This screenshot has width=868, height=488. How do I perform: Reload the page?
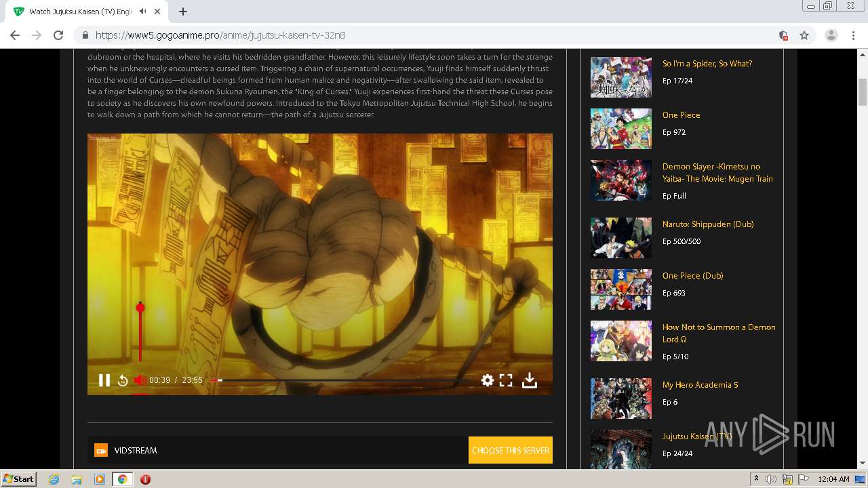[x=58, y=35]
